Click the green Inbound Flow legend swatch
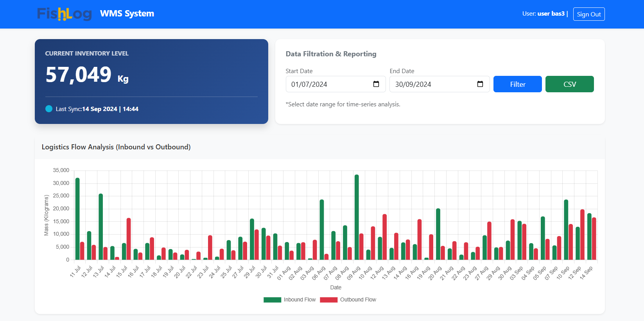The image size is (644, 321). 272,300
